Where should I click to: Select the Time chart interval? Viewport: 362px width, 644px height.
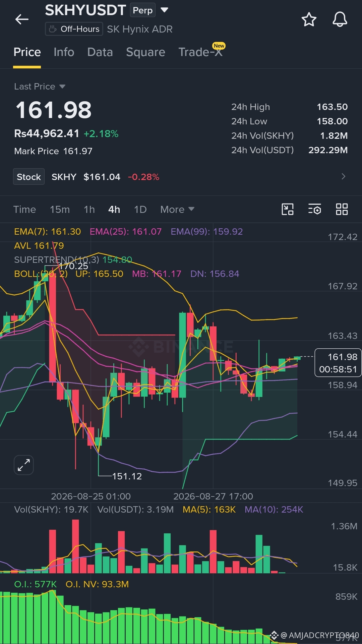[x=24, y=210]
